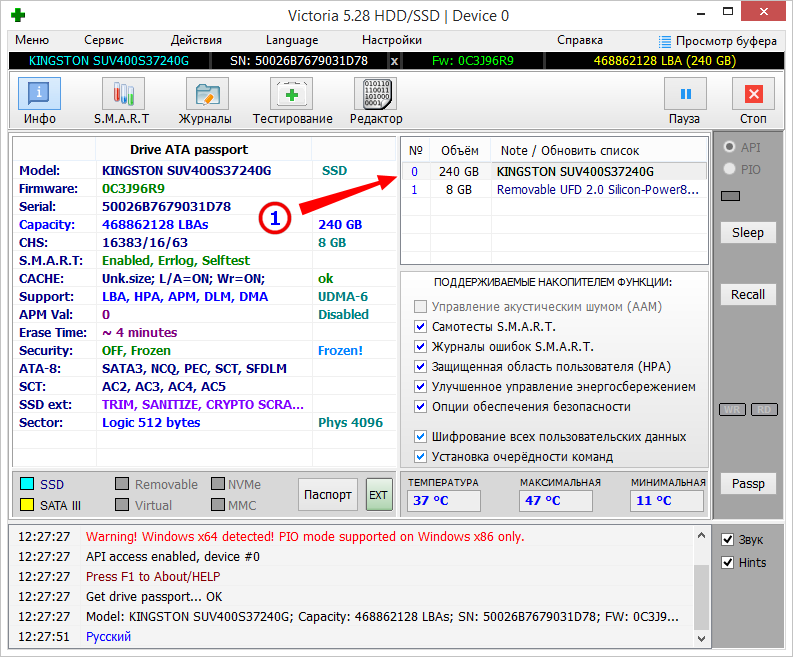Click the Sleep button
This screenshot has width=793, height=657.
[x=747, y=233]
